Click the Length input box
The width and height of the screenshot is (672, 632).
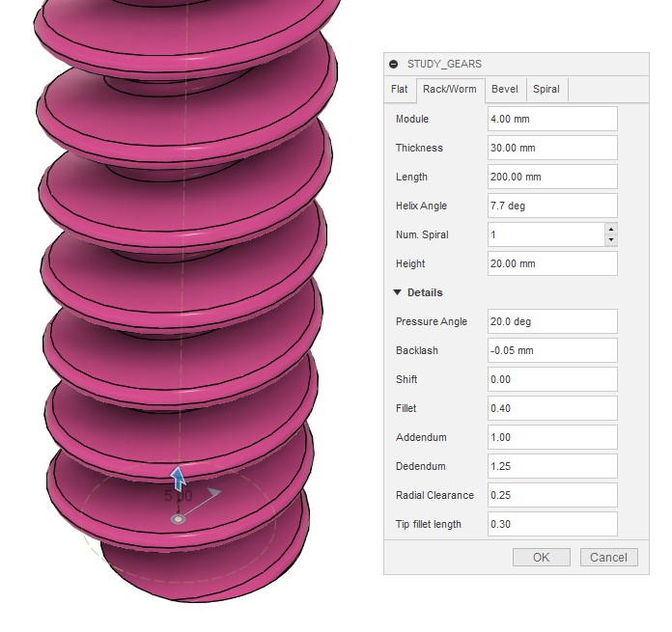(x=551, y=177)
